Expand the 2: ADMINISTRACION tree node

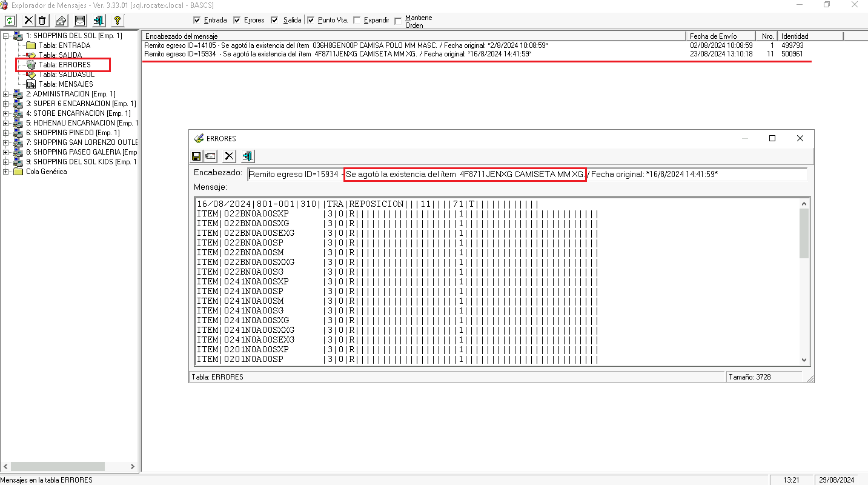6,94
